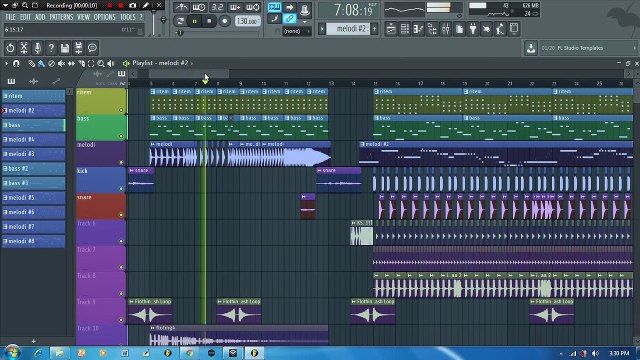This screenshot has height=360, width=640.
Task: Select the slice tool in playlist toolbar
Action: [81, 63]
